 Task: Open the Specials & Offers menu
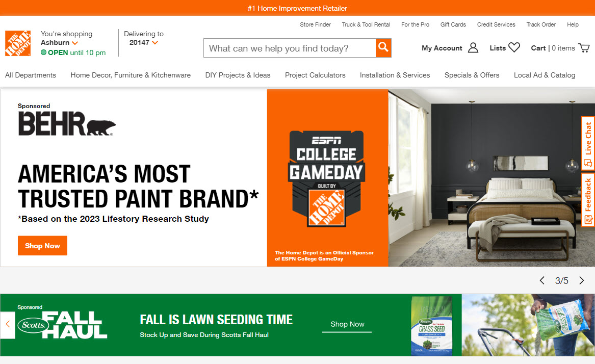(x=472, y=75)
